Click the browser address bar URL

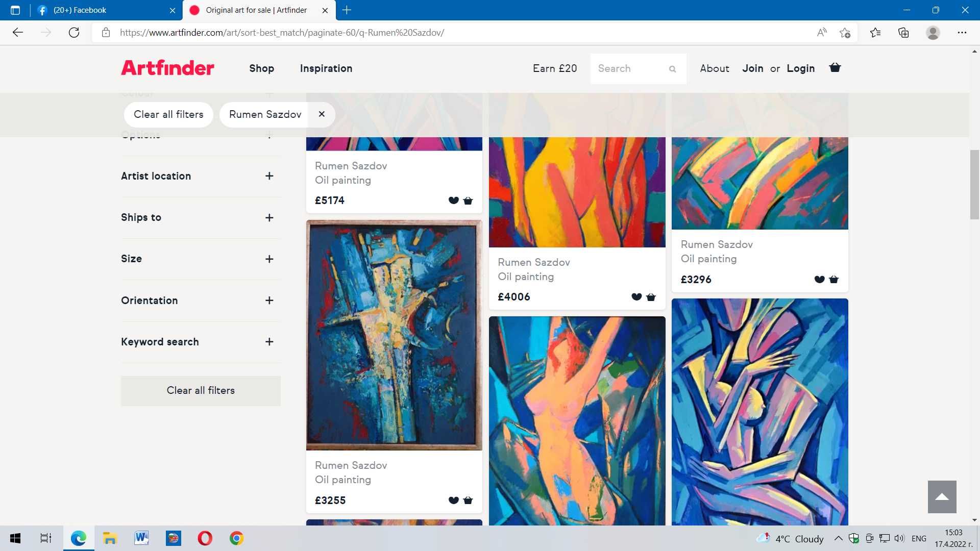282,33
